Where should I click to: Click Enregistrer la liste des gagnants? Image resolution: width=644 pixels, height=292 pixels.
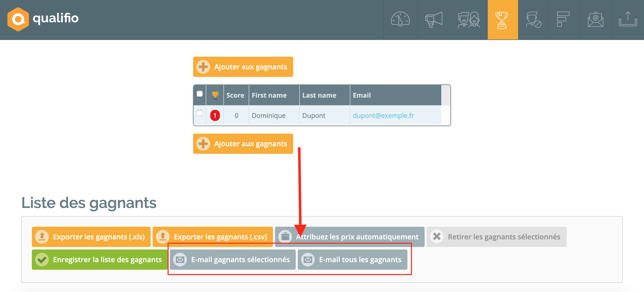pyautogui.click(x=100, y=260)
